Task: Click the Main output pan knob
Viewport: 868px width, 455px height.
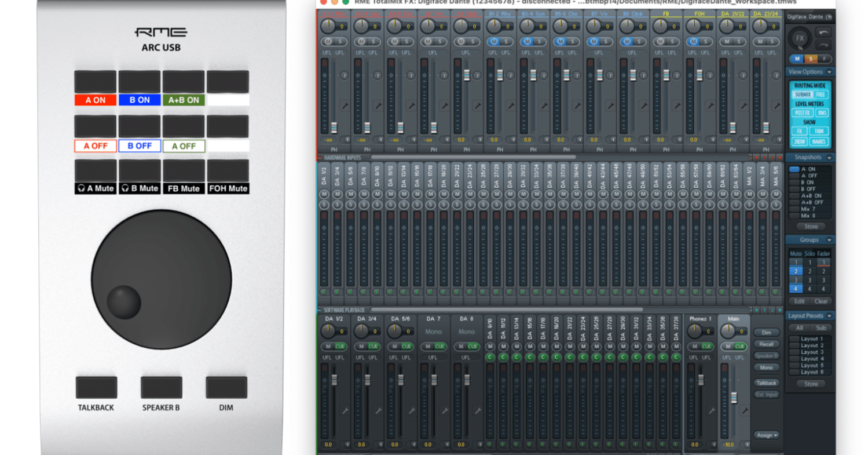Action: click(x=727, y=331)
